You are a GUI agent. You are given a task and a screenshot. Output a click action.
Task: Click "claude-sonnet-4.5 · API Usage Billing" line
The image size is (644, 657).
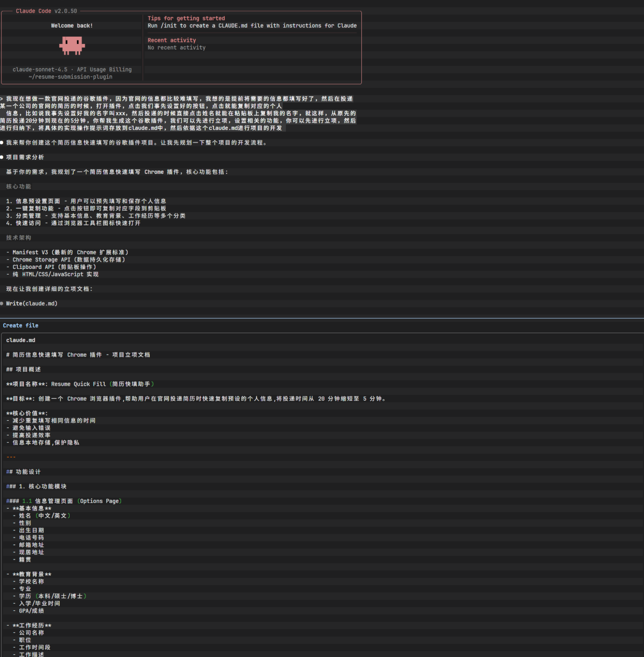72,70
